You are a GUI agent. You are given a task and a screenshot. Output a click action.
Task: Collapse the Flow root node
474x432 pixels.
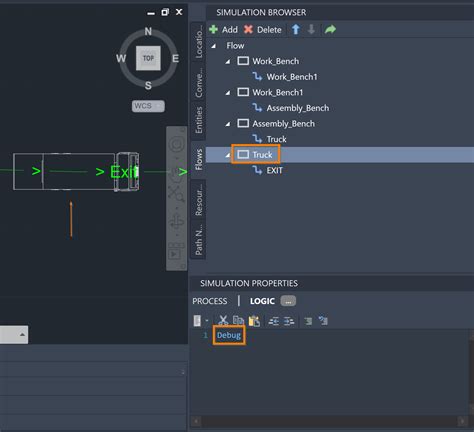(x=214, y=46)
